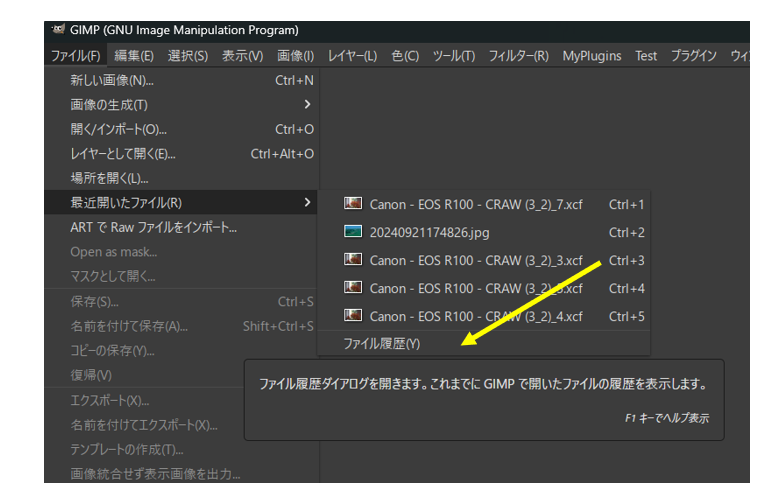Image resolution: width=772 pixels, height=504 pixels.
Task: Select 最近開いたファイル(R) menu entry
Action: 182,202
